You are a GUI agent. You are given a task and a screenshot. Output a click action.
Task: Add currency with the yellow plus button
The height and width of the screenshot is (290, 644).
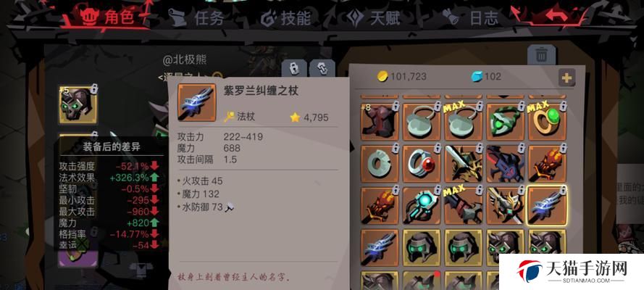[566, 78]
